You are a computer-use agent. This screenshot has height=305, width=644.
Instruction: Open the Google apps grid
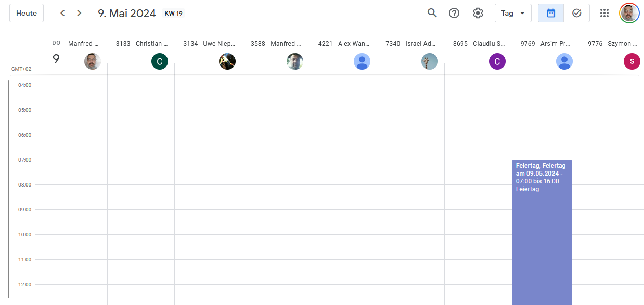(x=604, y=13)
